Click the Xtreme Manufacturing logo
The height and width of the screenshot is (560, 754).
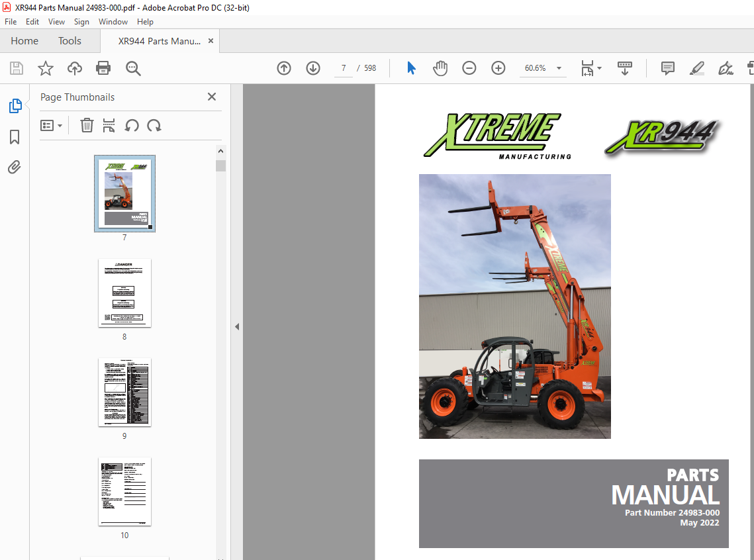(496, 136)
